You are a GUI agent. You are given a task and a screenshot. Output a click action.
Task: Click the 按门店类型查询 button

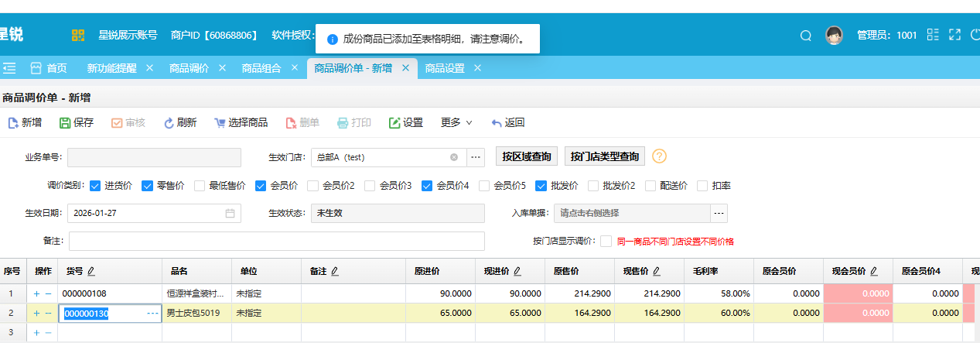point(605,156)
